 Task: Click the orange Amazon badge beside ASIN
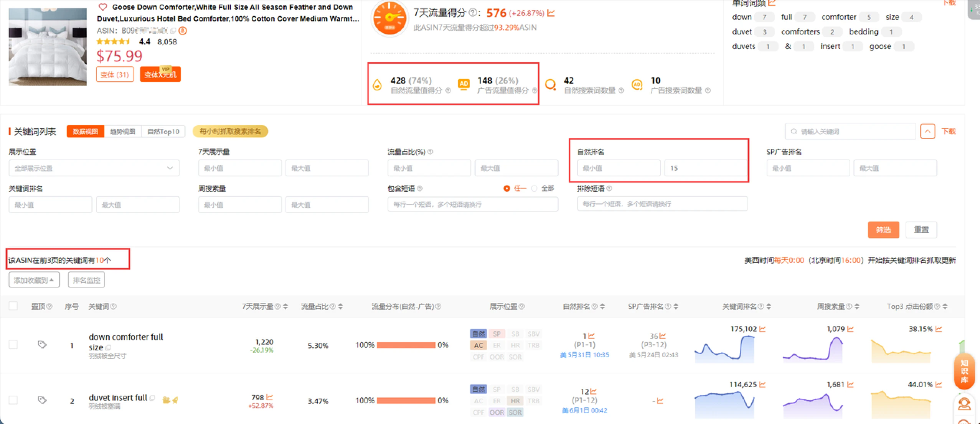tap(183, 31)
